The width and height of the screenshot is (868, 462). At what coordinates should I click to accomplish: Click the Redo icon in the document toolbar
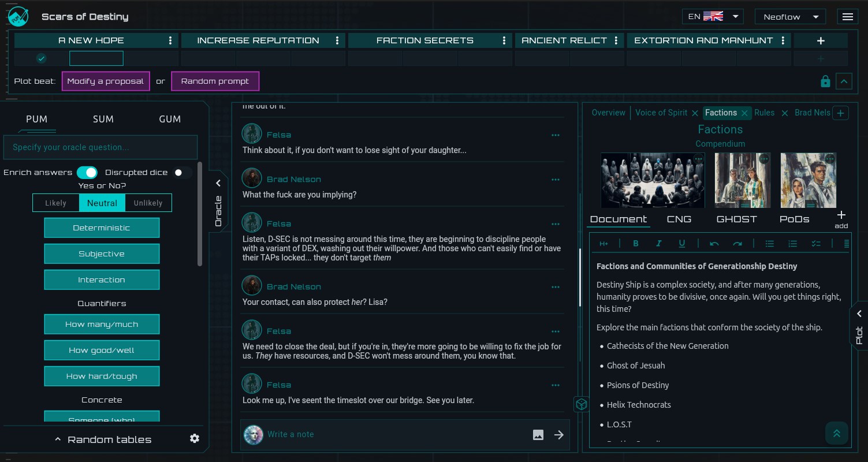[x=737, y=243]
